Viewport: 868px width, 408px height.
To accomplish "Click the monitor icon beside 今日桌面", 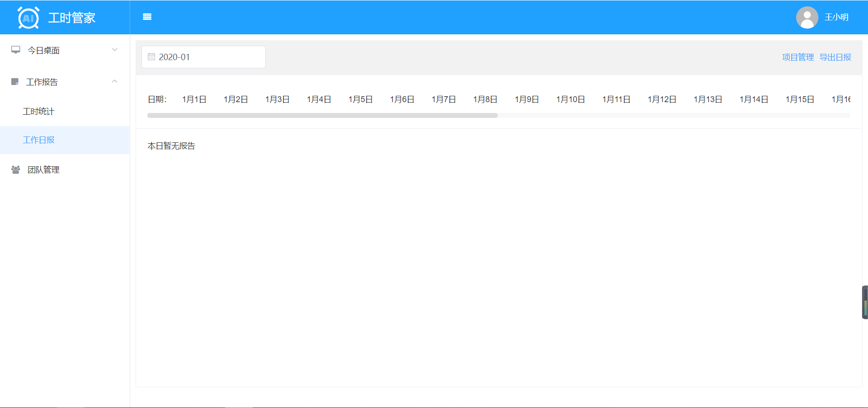I will coord(16,50).
